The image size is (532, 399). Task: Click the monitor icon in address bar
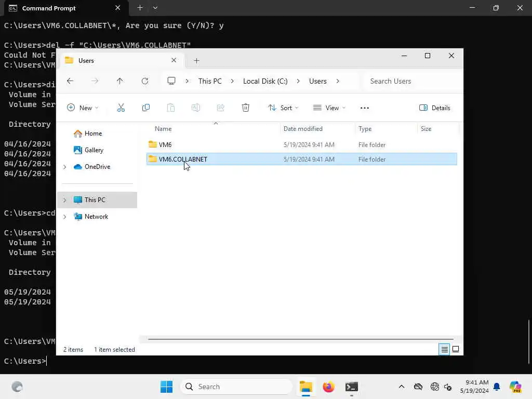pos(171,81)
